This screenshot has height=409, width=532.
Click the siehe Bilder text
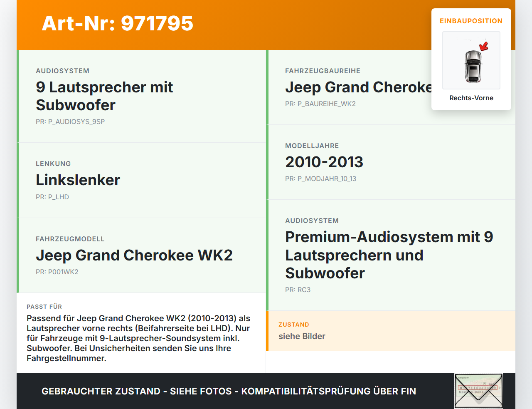click(302, 336)
